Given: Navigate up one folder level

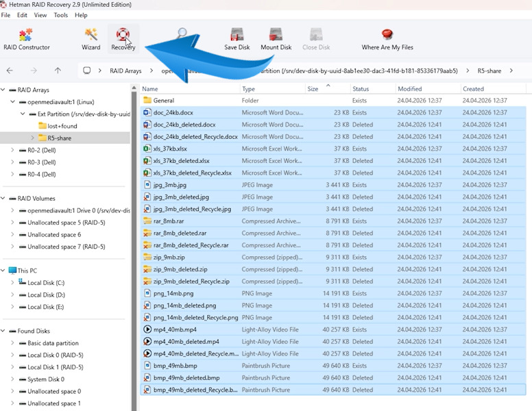Looking at the screenshot, I should tap(58, 71).
